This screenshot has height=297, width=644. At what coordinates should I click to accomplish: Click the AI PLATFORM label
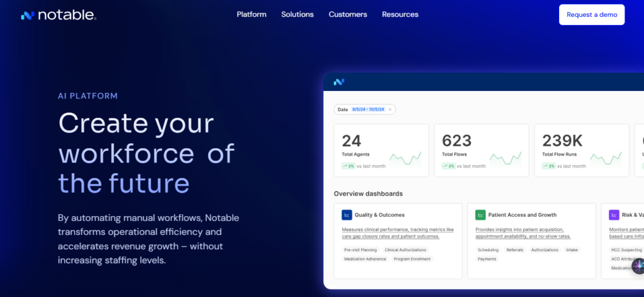coord(88,96)
